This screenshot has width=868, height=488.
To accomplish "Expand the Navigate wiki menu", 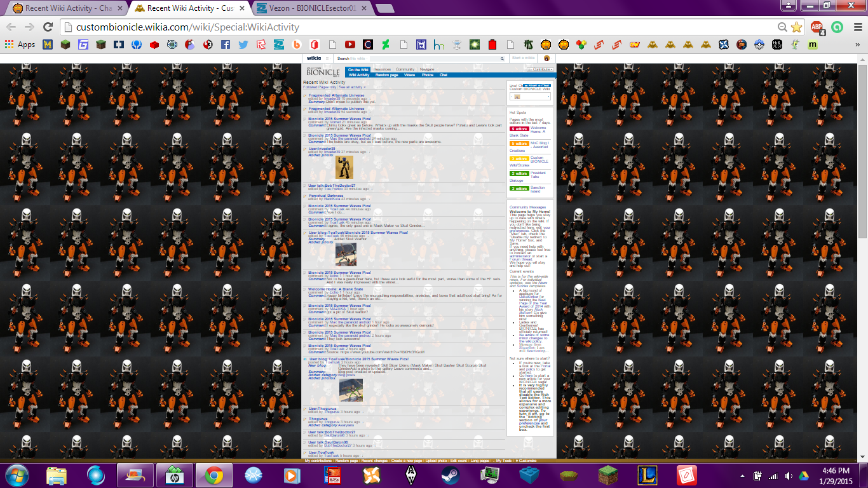I will click(x=427, y=69).
